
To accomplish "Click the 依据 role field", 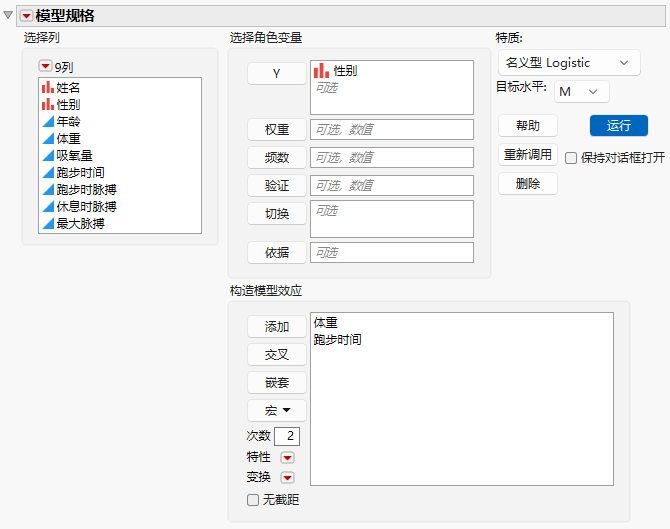I will click(392, 253).
